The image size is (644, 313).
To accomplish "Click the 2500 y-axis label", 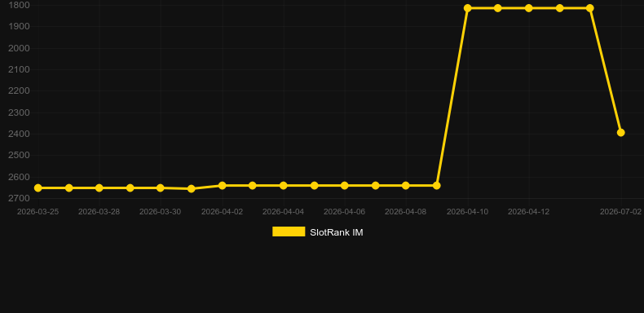I will click(19, 155).
